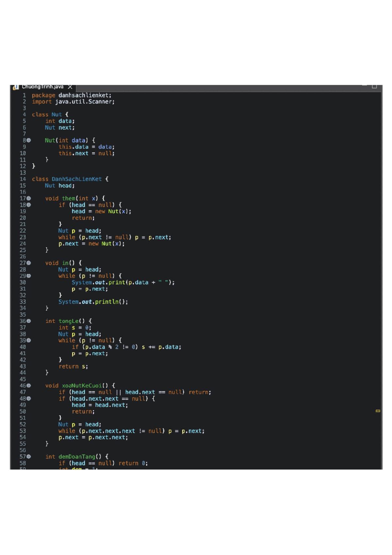Minimize the editor area icon
392x555 pixels.
click(x=365, y=86)
